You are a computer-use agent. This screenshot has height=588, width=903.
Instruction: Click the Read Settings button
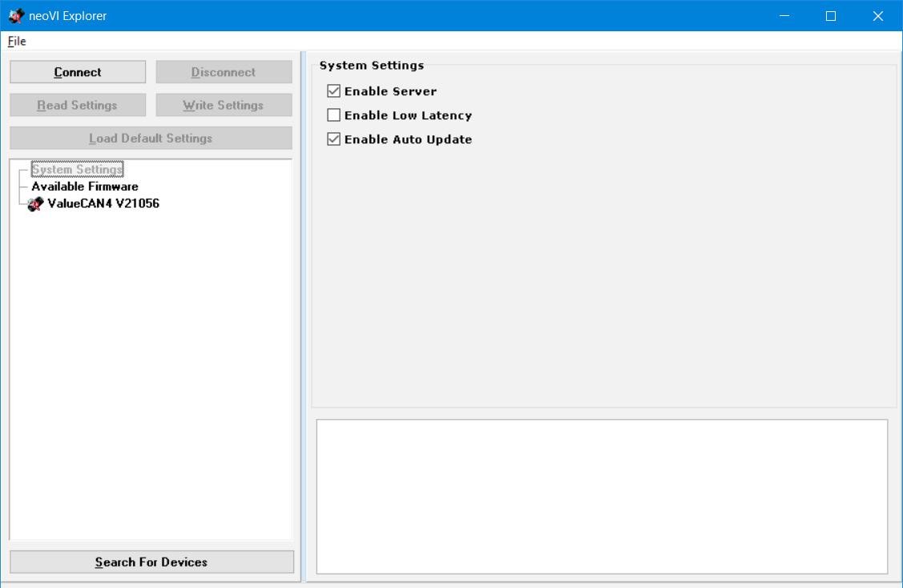pos(78,105)
